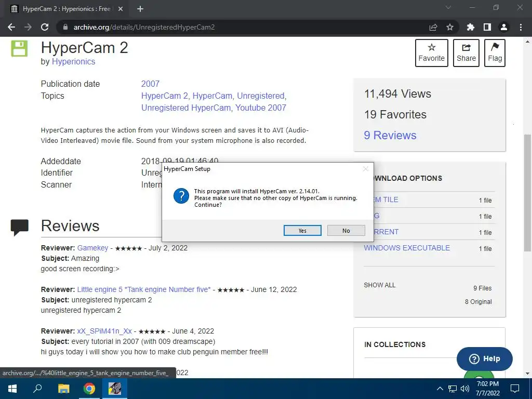Open the TORRENT download option

386,232
